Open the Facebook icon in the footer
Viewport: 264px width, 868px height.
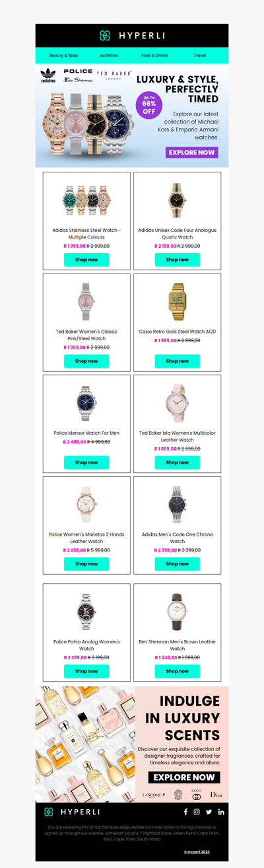coord(185,812)
